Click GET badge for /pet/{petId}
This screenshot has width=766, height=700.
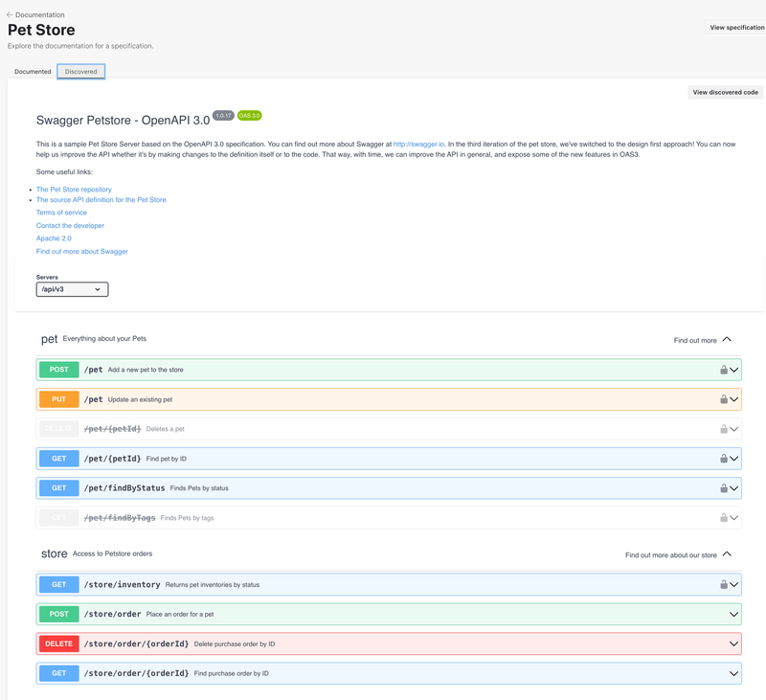58,458
